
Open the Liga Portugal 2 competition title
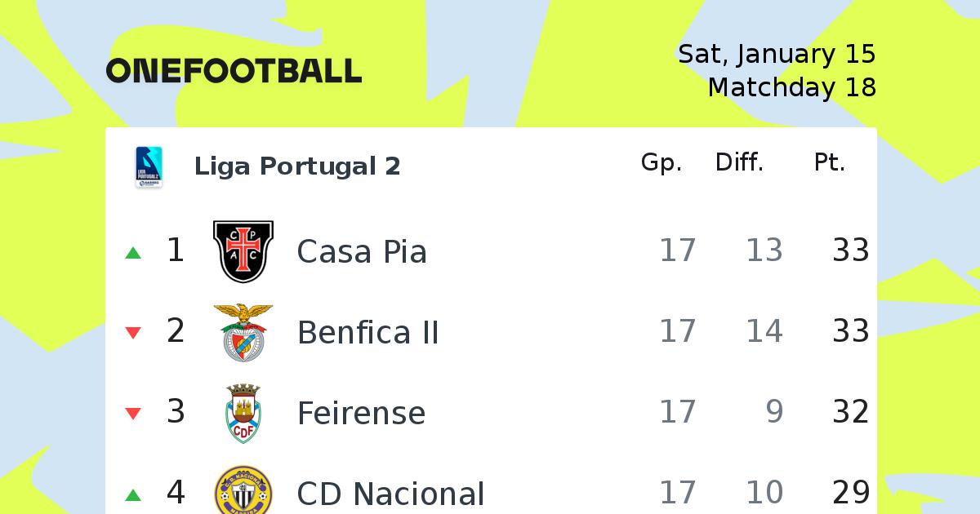tap(297, 166)
